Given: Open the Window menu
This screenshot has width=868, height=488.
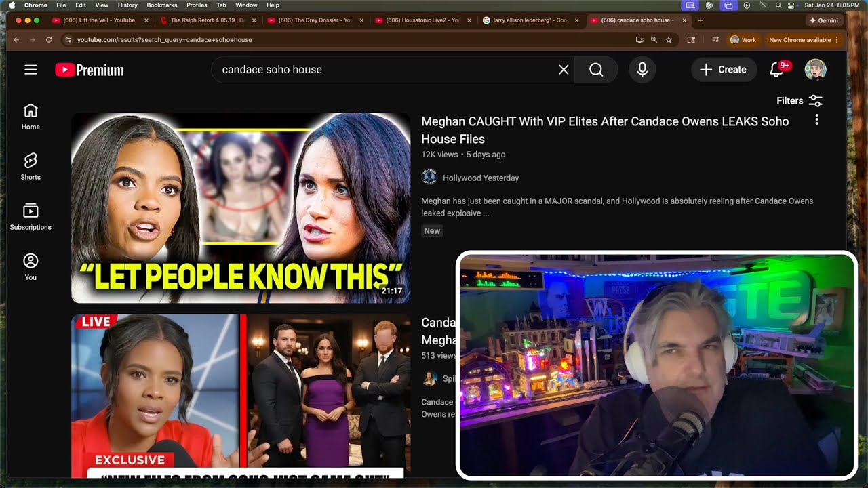Looking at the screenshot, I should pos(246,5).
